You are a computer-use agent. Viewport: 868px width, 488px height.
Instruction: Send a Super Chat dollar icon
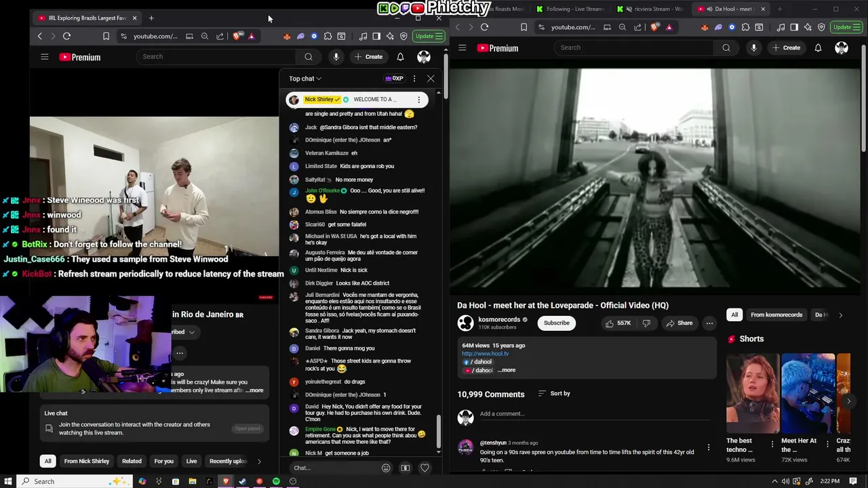tap(406, 468)
